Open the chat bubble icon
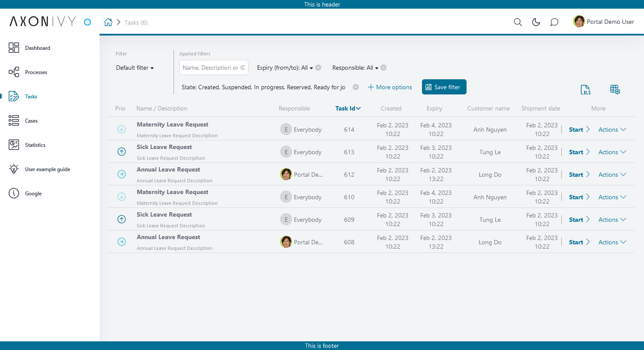This screenshot has width=644, height=350. pyautogui.click(x=554, y=22)
